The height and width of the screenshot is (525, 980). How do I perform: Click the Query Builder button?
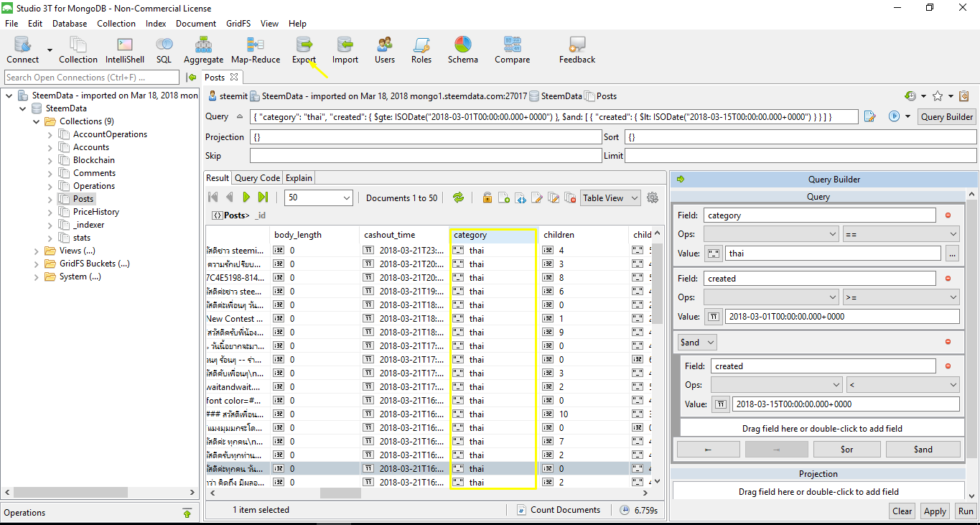coord(947,116)
